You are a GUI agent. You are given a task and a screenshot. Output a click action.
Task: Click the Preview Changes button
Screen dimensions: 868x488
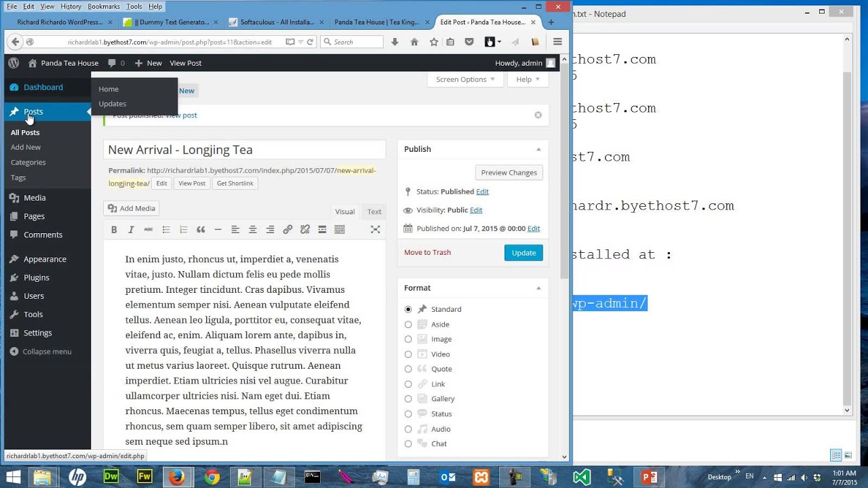pyautogui.click(x=509, y=173)
